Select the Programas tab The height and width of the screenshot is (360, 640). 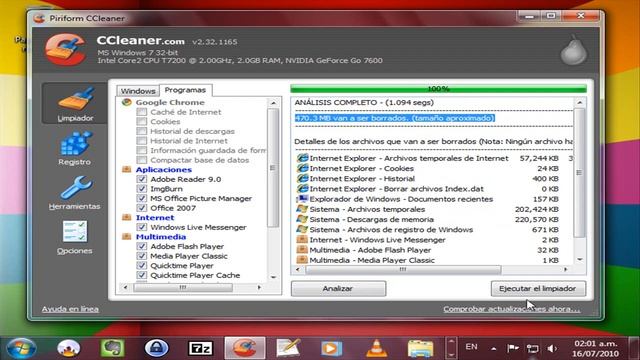tap(185, 90)
